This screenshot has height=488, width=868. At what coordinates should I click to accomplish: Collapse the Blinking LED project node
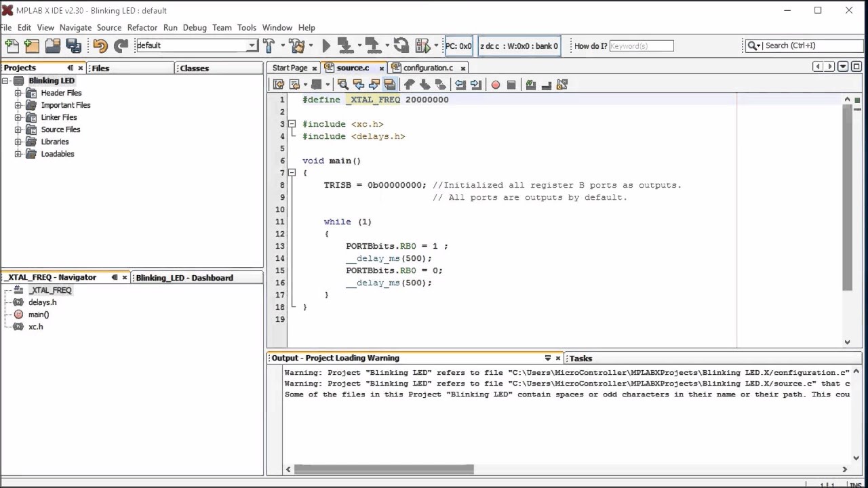point(5,81)
